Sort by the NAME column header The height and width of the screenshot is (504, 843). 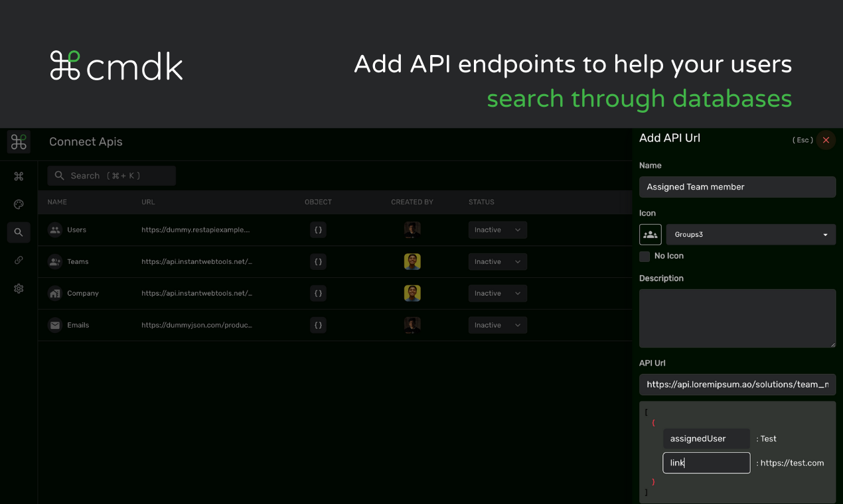click(x=57, y=202)
